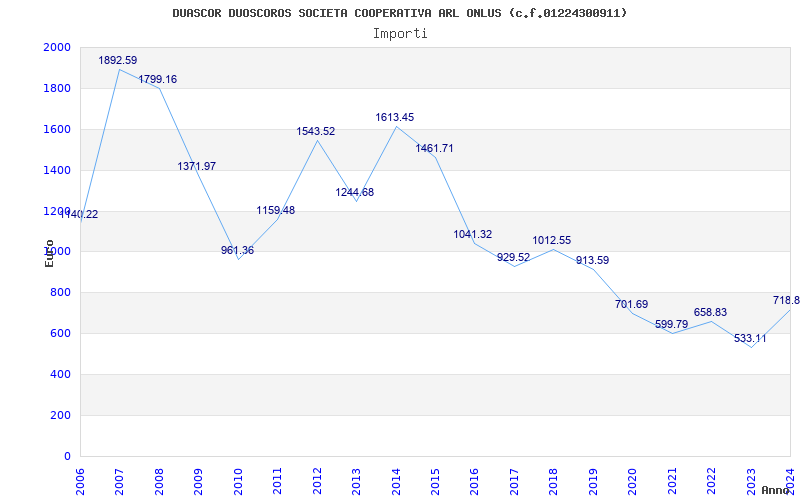800x500 pixels.
Task: Click the 929.52 value label
Action: pyautogui.click(x=513, y=257)
